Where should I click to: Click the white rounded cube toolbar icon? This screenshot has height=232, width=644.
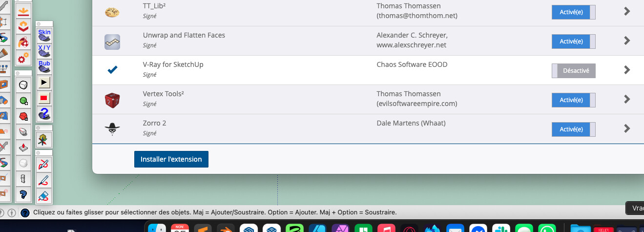(x=23, y=85)
